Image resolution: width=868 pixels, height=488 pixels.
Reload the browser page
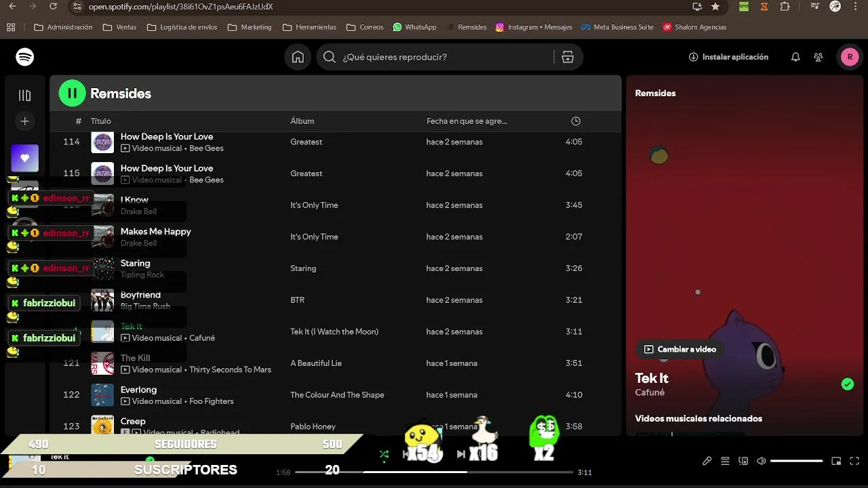coord(54,6)
